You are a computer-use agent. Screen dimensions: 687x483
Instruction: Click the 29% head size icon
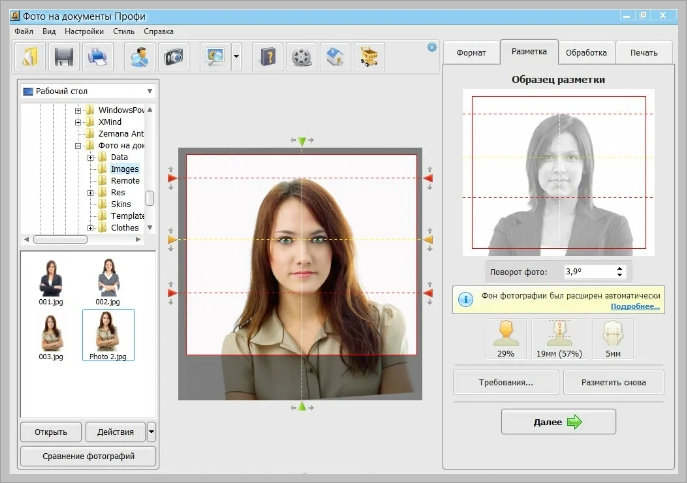(x=506, y=339)
